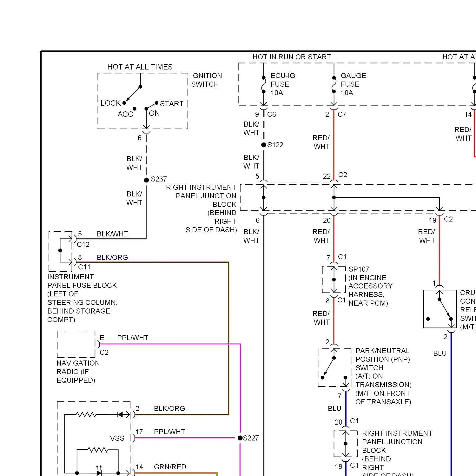
Task: Click the S237 splice label
Action: click(x=159, y=179)
